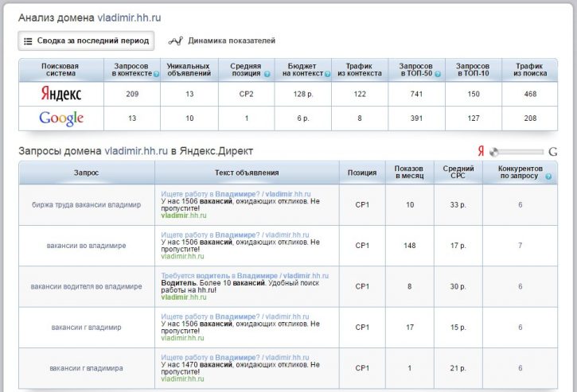Image resolution: width=577 pixels, height=392 pixels.
Task: Sort by Средний CPC column header
Action: 458,173
